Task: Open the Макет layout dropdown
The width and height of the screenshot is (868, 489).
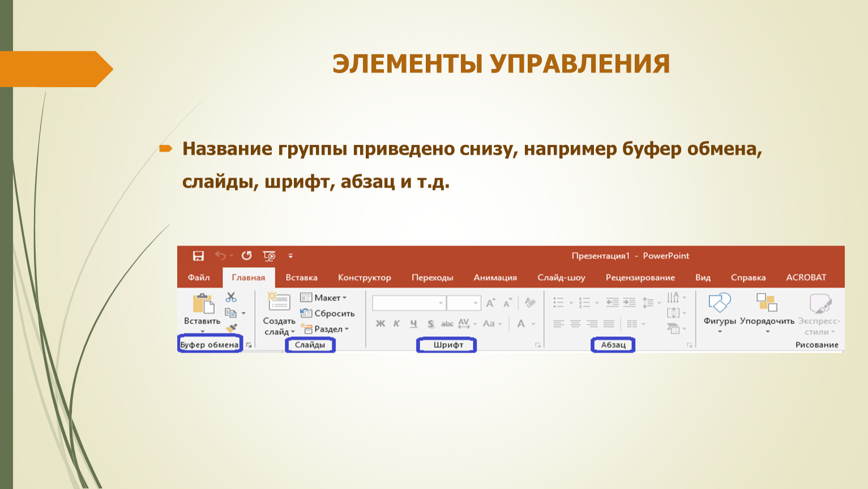Action: (x=324, y=298)
